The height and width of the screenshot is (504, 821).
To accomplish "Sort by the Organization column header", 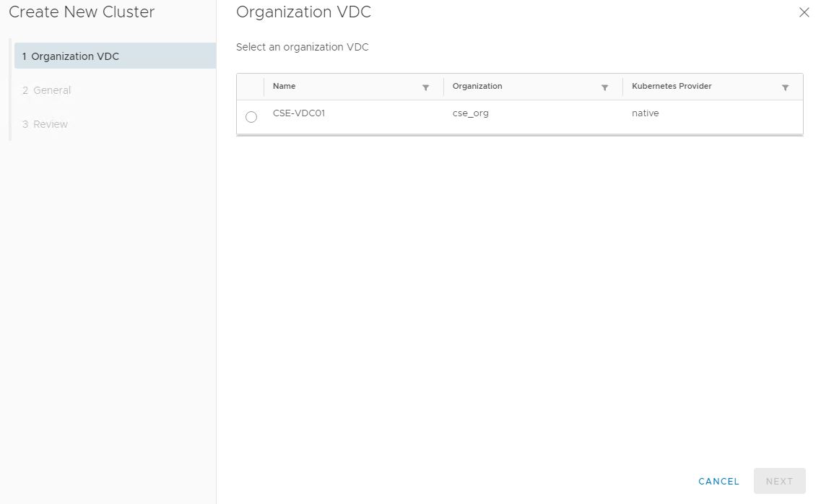I will (x=477, y=86).
